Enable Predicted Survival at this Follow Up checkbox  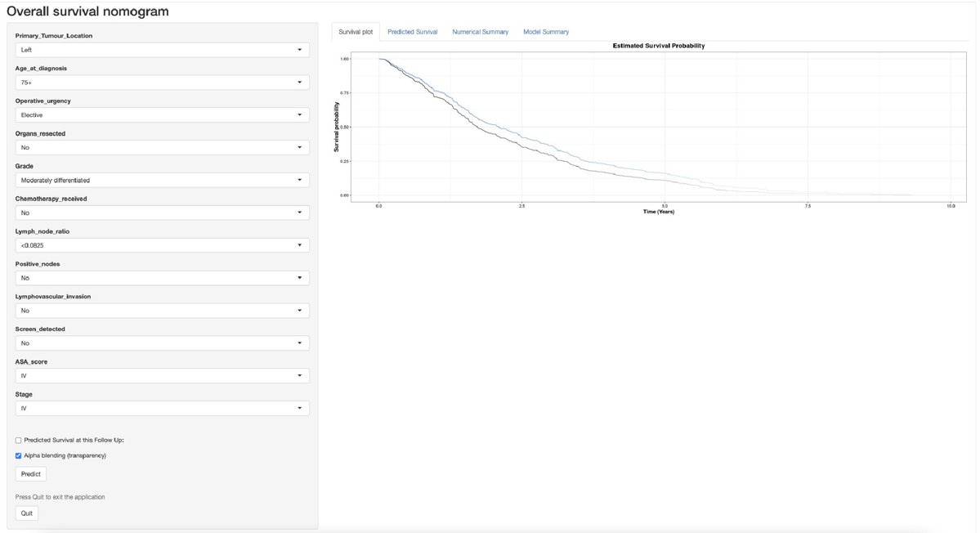[x=18, y=441]
